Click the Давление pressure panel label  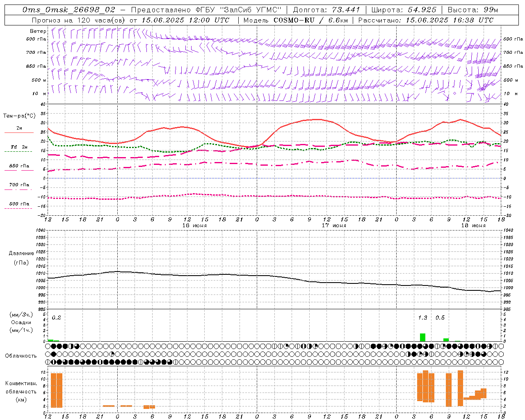[21, 253]
